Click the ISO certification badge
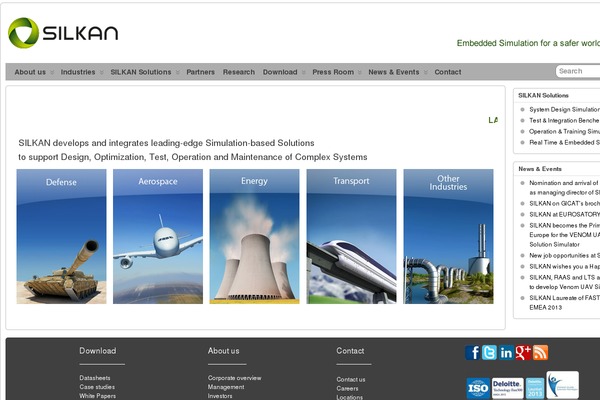Viewport: 600px width, 400px height. [x=478, y=388]
